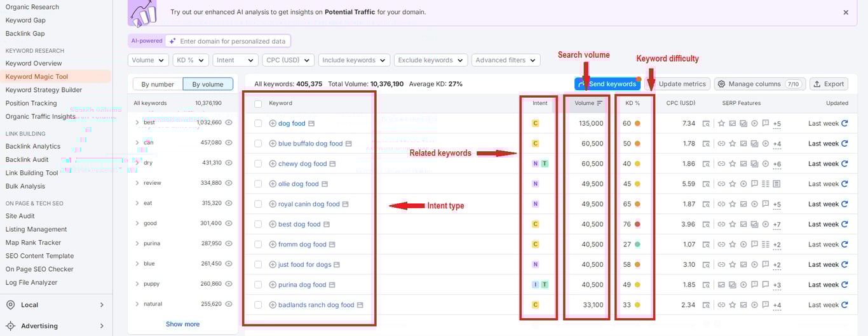Screen dimensions: 868x336
Task: Add fromm dog food via plus icon
Action: click(273, 245)
